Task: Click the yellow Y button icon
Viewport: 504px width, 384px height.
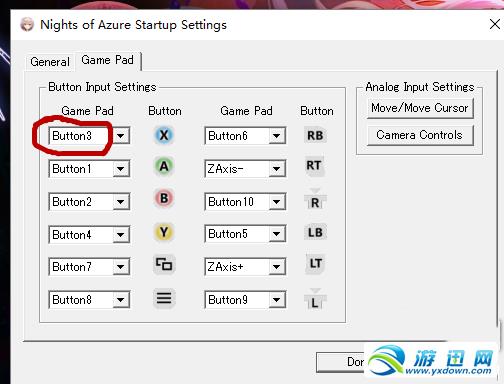Action: click(x=164, y=232)
